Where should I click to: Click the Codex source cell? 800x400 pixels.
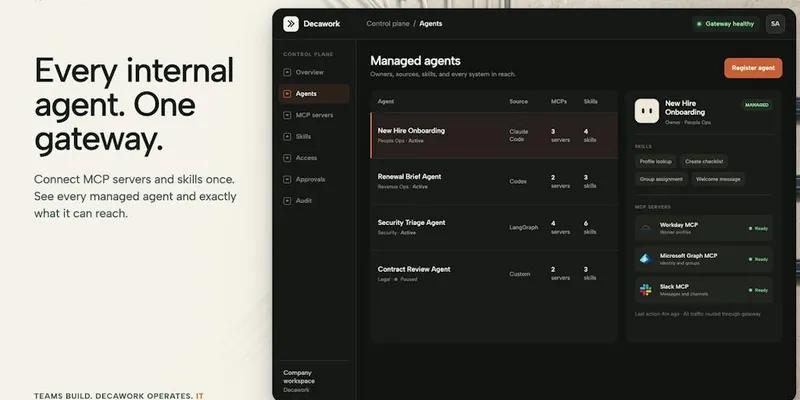518,181
